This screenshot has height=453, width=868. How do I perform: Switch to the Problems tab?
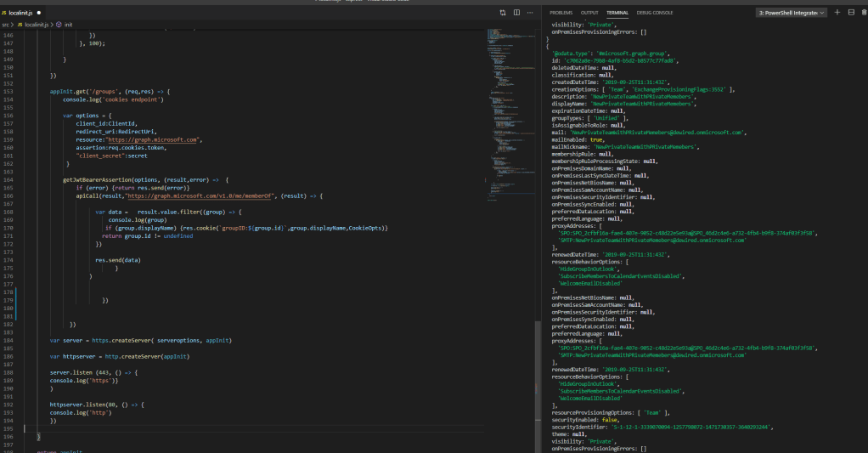pyautogui.click(x=561, y=13)
